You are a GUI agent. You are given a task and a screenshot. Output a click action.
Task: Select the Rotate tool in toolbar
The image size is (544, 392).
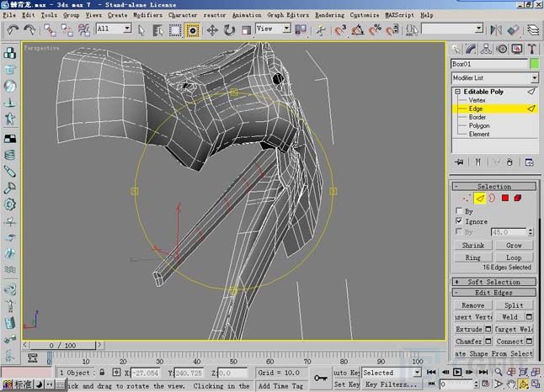click(228, 29)
